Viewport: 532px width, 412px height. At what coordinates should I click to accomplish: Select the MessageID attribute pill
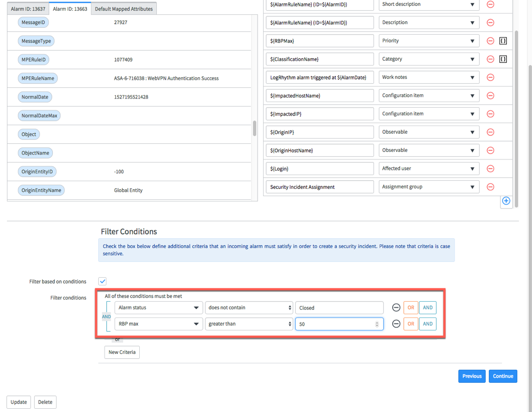tap(33, 22)
